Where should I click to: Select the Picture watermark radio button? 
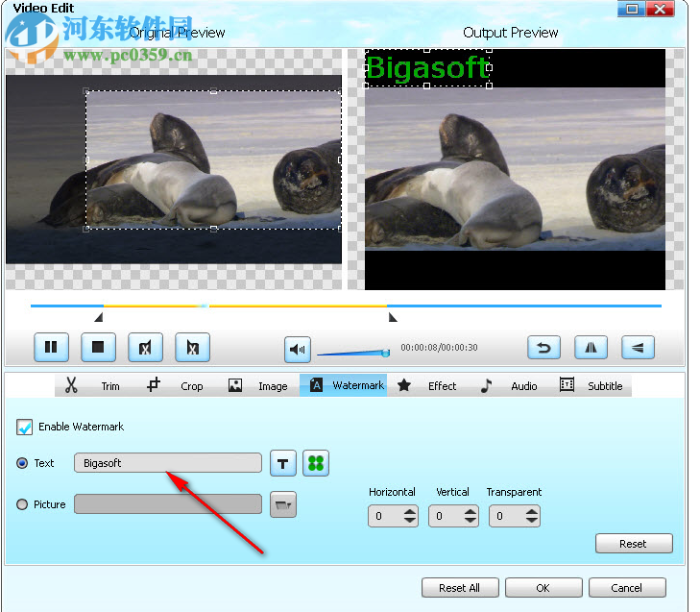(22, 504)
